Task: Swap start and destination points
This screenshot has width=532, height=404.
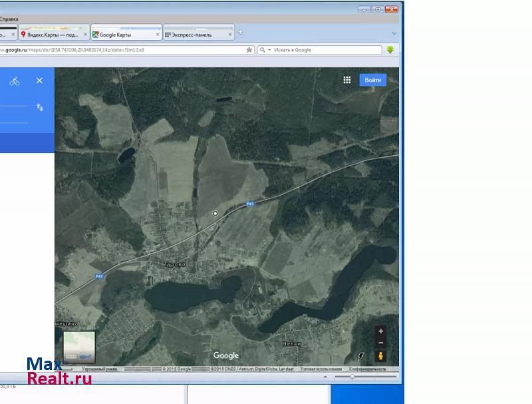Action: [x=39, y=107]
